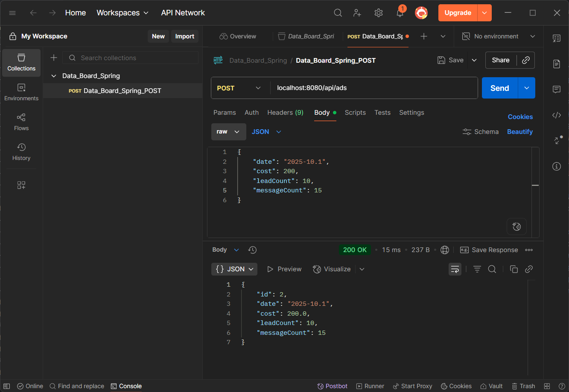Open Console in the status bar
The width and height of the screenshot is (569, 392).
tap(126, 386)
